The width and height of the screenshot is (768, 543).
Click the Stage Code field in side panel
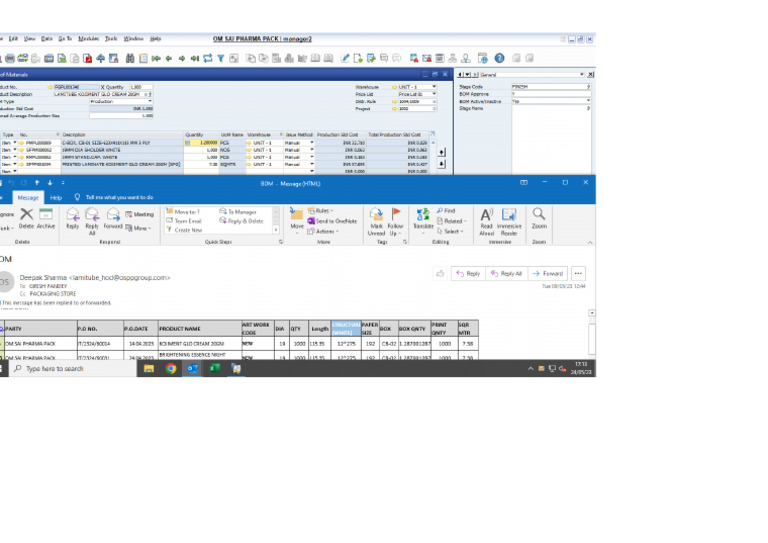551,87
